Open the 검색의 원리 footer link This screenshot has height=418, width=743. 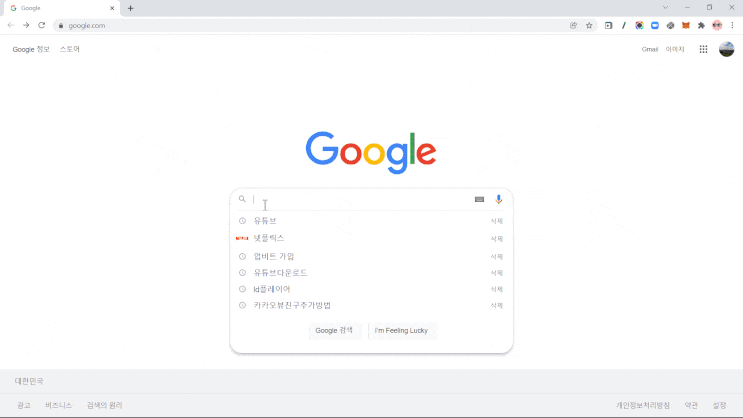104,405
